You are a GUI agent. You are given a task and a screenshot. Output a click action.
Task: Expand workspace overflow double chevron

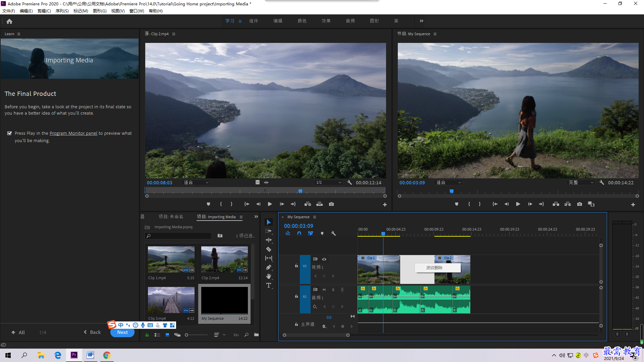click(422, 21)
